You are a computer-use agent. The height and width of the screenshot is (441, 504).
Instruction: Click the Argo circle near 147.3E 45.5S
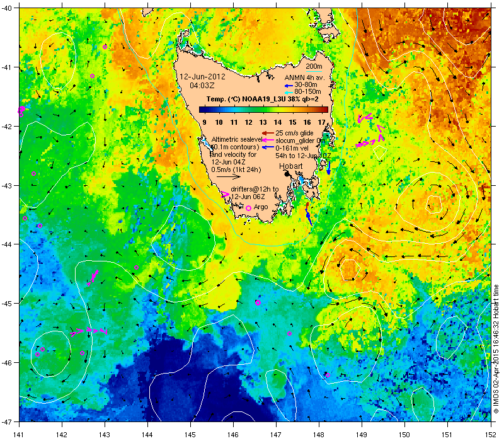[x=289, y=334]
